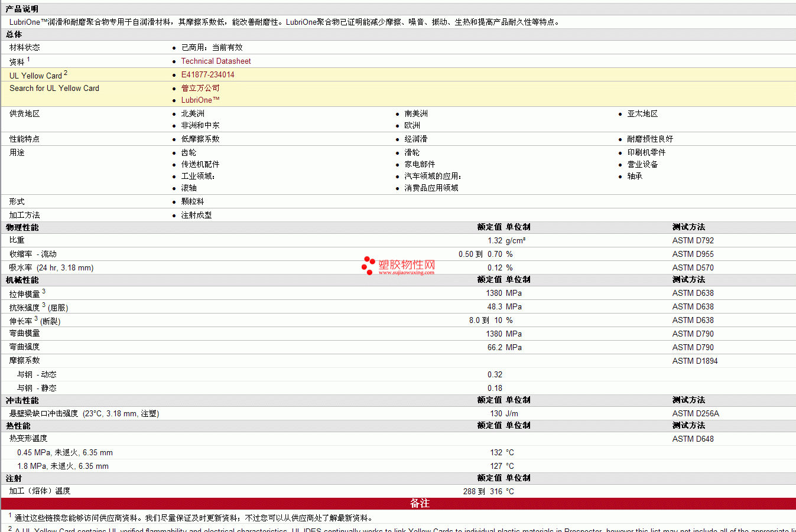Click the 悬壁梁缺口冲击强度 row label
This screenshot has width=796, height=532.
point(84,413)
